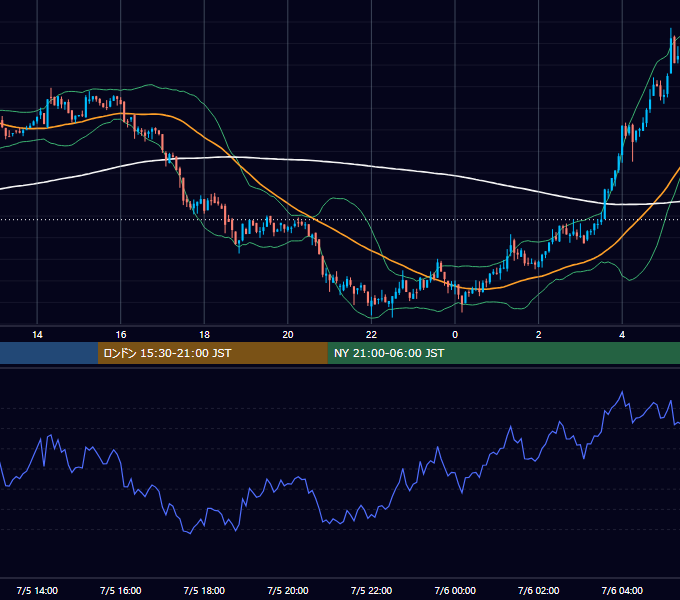Click the "7/5 18:00" label on indicator axis
Viewport: 680px width, 600px height.
204,590
